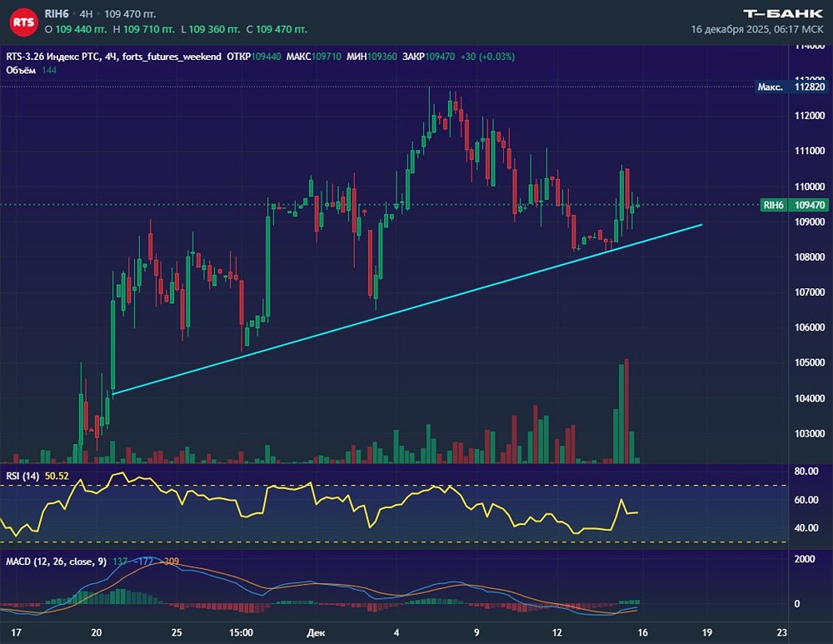This screenshot has width=833, height=644.
Task: Click the Объём volume indicator label
Action: [19, 70]
